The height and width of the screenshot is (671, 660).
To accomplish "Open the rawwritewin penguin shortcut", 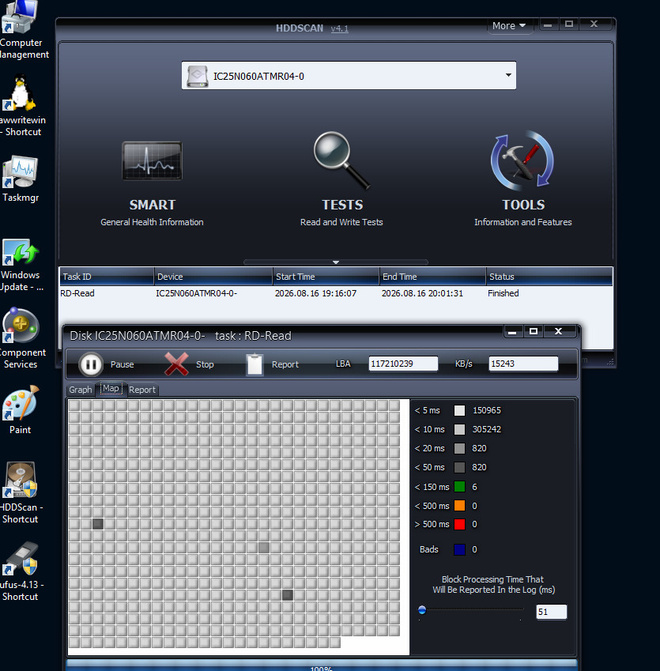I will tap(21, 105).
